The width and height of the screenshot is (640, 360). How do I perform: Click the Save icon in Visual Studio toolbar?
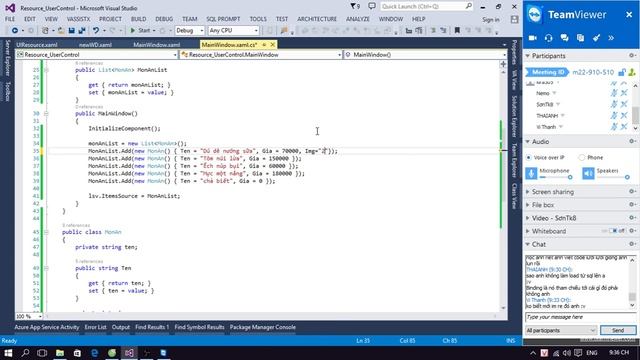tap(71, 31)
